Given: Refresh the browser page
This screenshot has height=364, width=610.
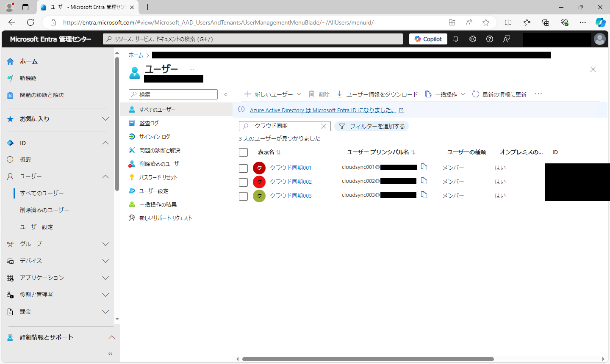Looking at the screenshot, I should tap(30, 22).
